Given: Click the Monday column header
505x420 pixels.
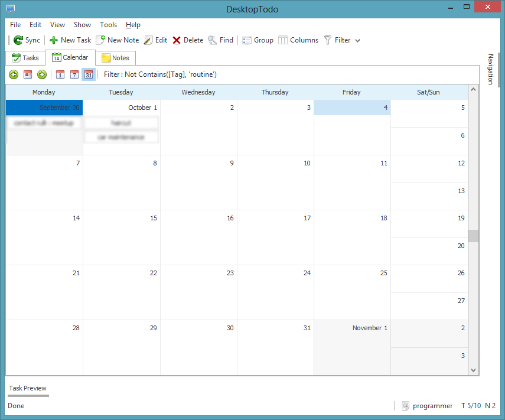Looking at the screenshot, I should point(44,92).
